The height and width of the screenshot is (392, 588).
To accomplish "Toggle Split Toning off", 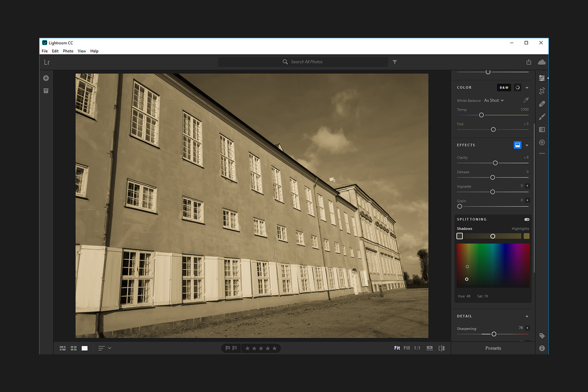I will click(526, 219).
